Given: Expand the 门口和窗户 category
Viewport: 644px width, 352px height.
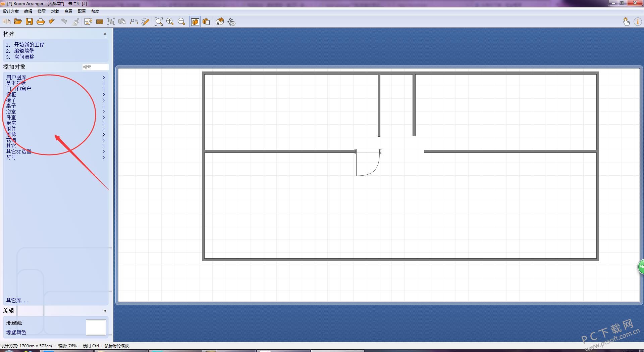Looking at the screenshot, I should click(19, 89).
